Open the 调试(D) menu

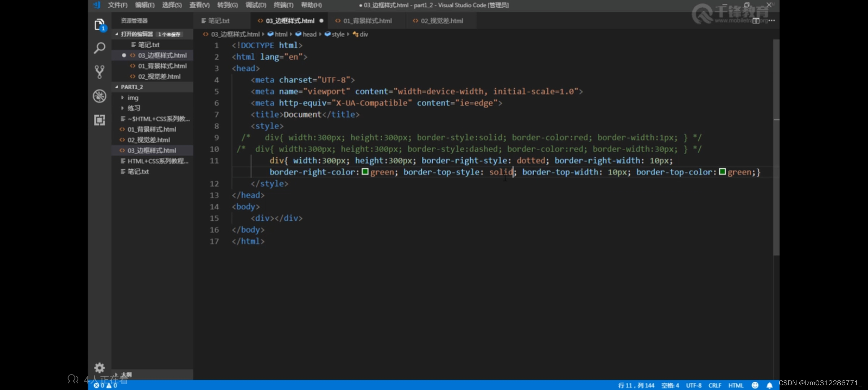click(256, 5)
